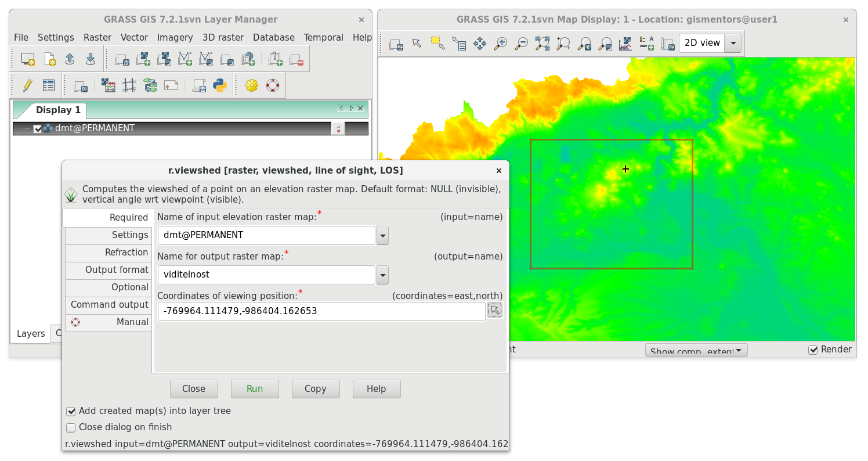Open the Output format tab
868x461 pixels.
pos(108,270)
